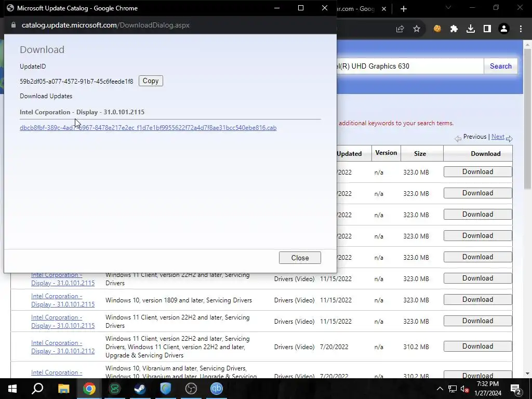
Task: Open network status tray icon
Action: pyautogui.click(x=453, y=389)
